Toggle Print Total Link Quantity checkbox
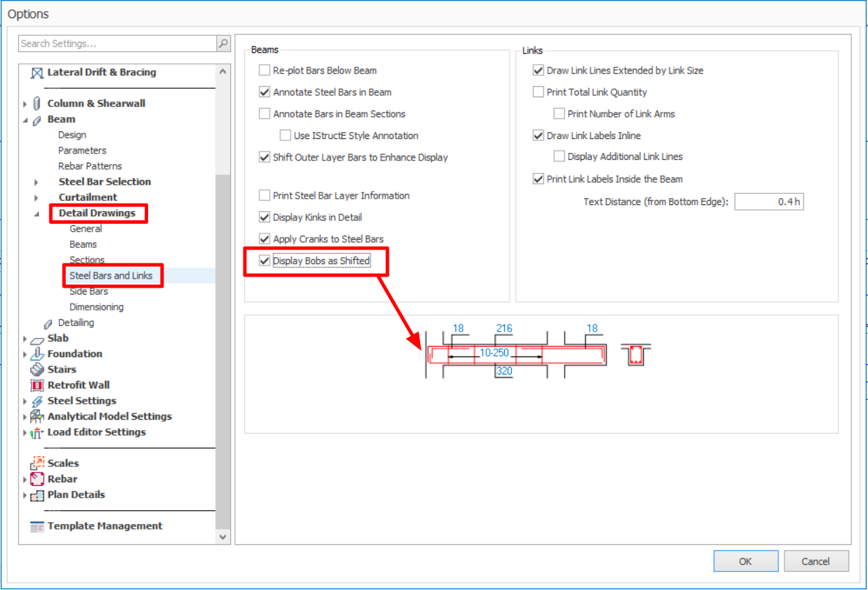This screenshot has height=590, width=868. coord(538,92)
